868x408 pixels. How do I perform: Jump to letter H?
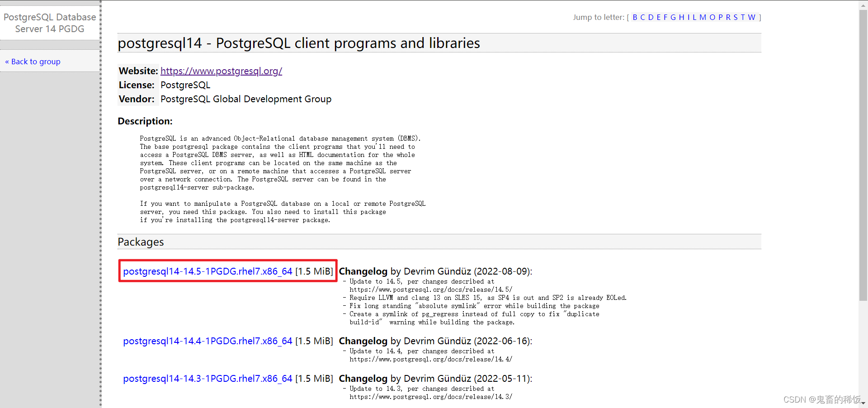click(x=682, y=17)
